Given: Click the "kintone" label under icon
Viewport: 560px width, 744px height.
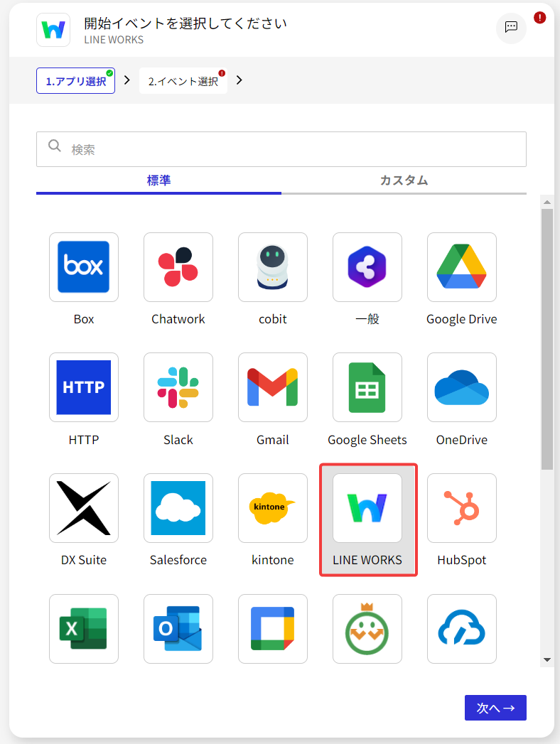Looking at the screenshot, I should click(272, 560).
